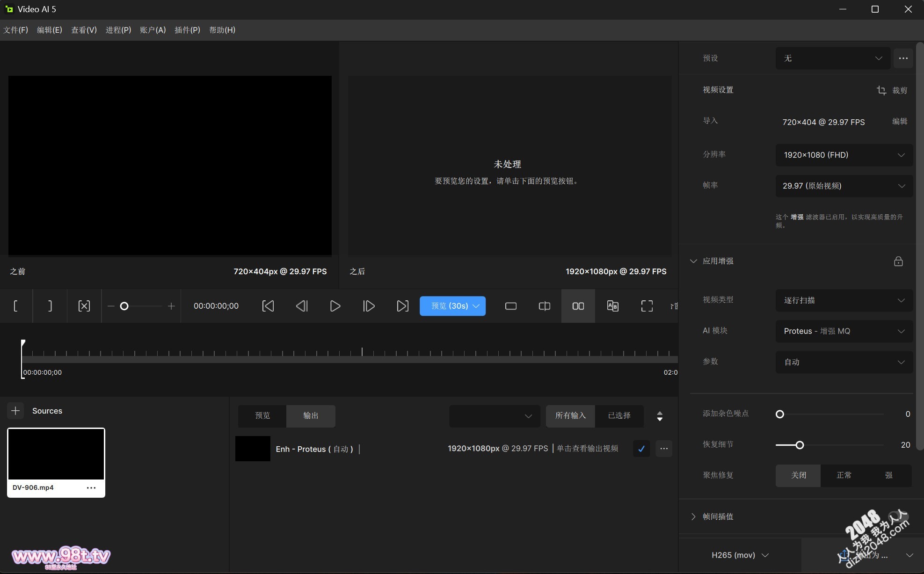Open the 预设 dropdown

[833, 58]
